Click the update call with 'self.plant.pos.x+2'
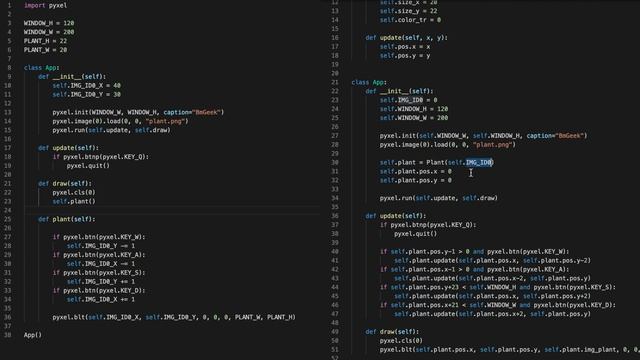This screenshot has width=640, height=360. (x=492, y=314)
